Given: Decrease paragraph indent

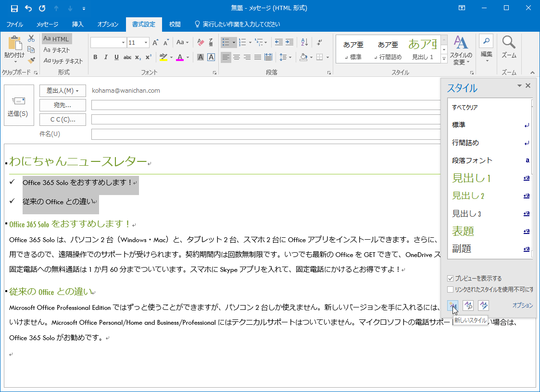Looking at the screenshot, I should point(278,42).
